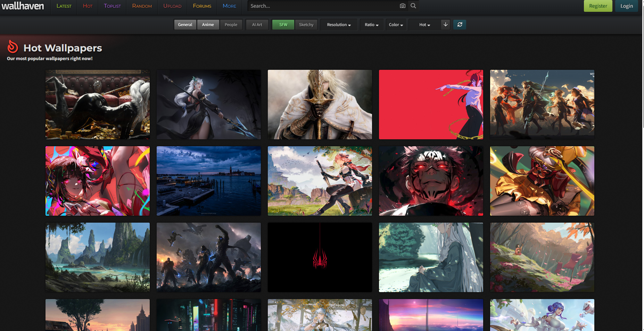Open the Ratio dropdown
Image resolution: width=644 pixels, height=331 pixels.
tap(371, 25)
